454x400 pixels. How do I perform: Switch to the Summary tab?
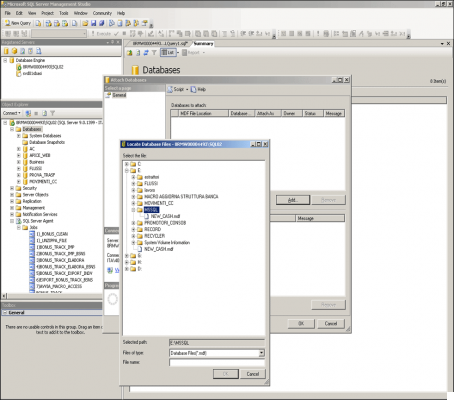(x=203, y=44)
